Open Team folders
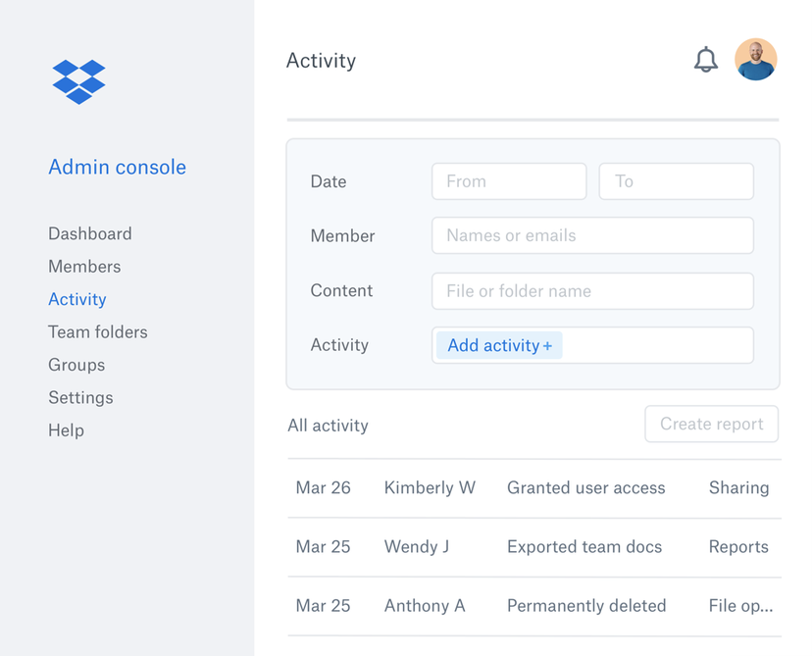The image size is (812, 656). [x=97, y=331]
